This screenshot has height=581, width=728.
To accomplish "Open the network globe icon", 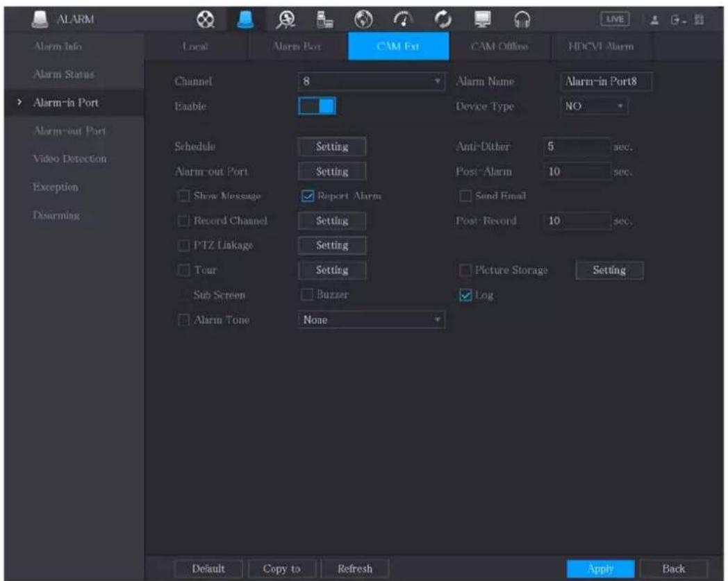I will tap(363, 19).
